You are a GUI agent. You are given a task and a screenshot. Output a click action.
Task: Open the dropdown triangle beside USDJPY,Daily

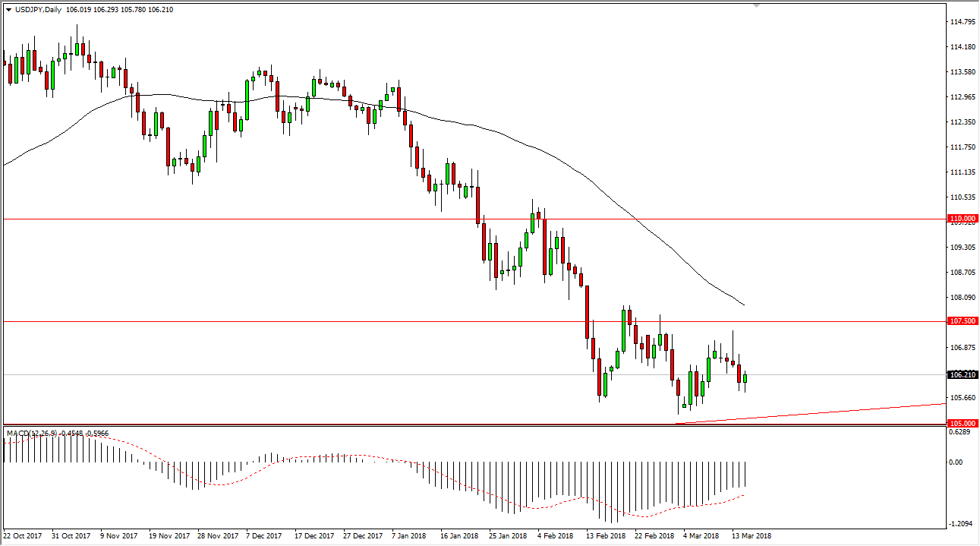click(8, 10)
